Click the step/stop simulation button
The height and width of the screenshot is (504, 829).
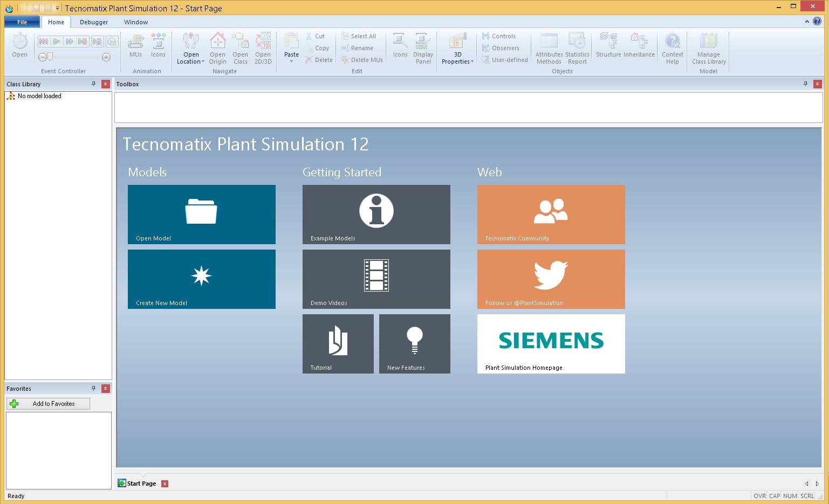click(83, 42)
